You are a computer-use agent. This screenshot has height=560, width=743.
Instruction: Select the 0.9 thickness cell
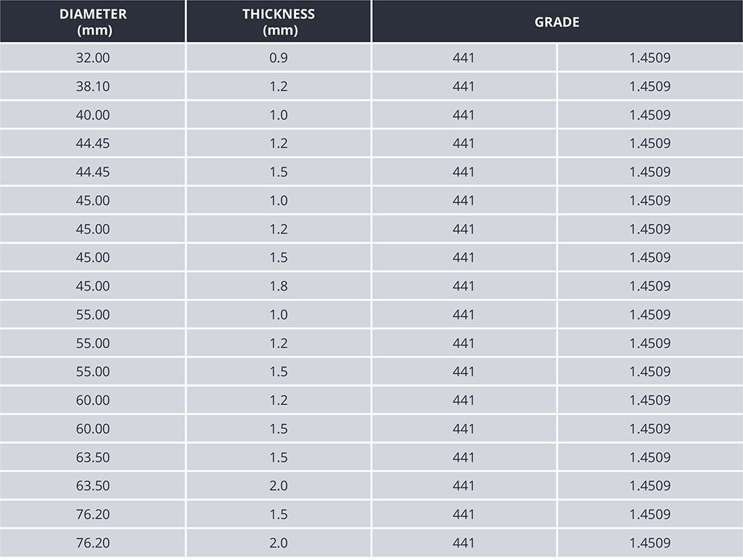click(x=279, y=58)
